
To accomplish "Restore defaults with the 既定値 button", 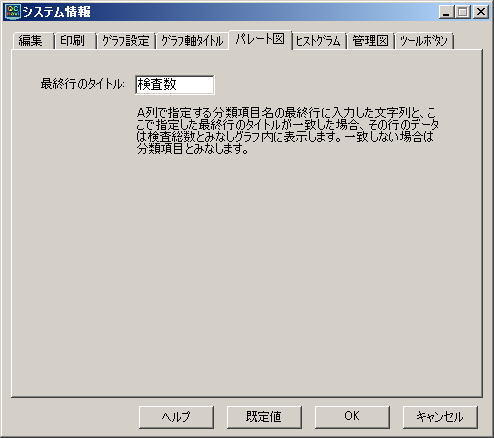I will [264, 417].
